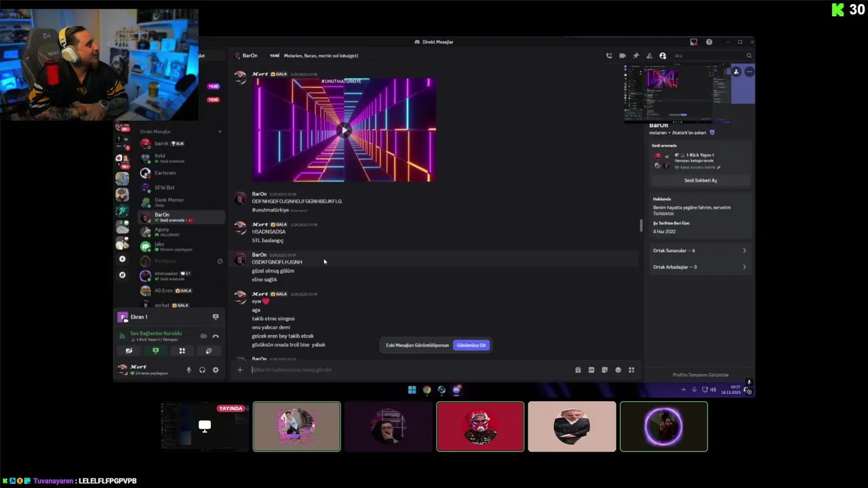This screenshot has width=868, height=488.
Task: Open activities button in voice panel
Action: pyautogui.click(x=182, y=351)
